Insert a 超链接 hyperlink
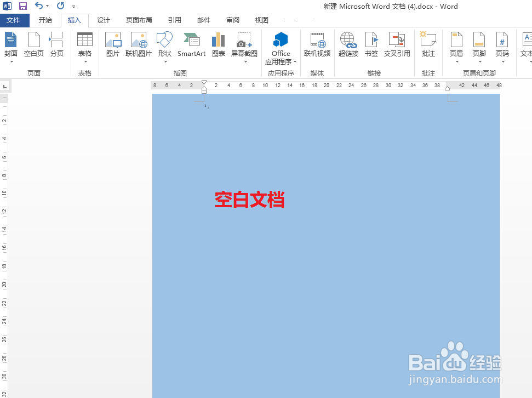This screenshot has width=532, height=398. point(348,44)
